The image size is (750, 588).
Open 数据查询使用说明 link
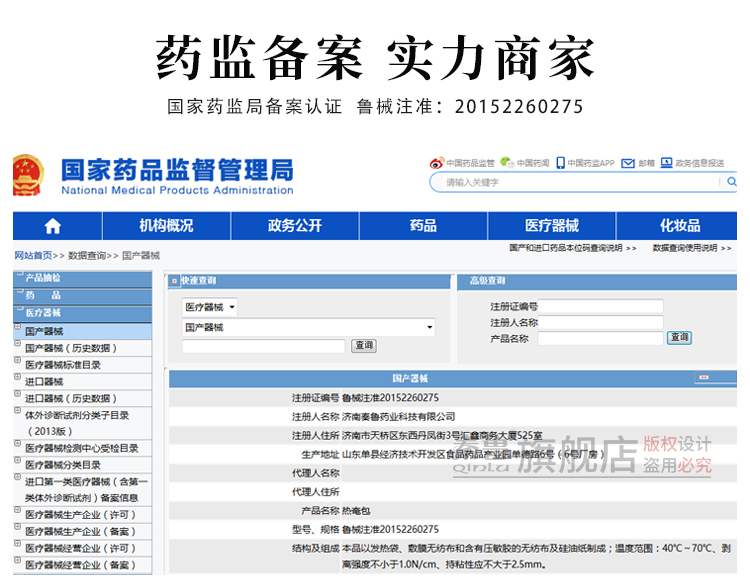[692, 248]
